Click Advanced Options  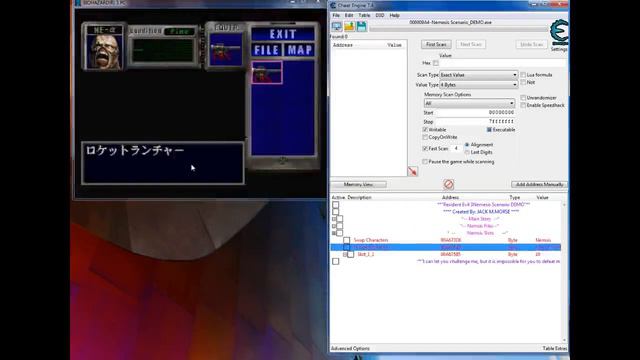pos(350,349)
